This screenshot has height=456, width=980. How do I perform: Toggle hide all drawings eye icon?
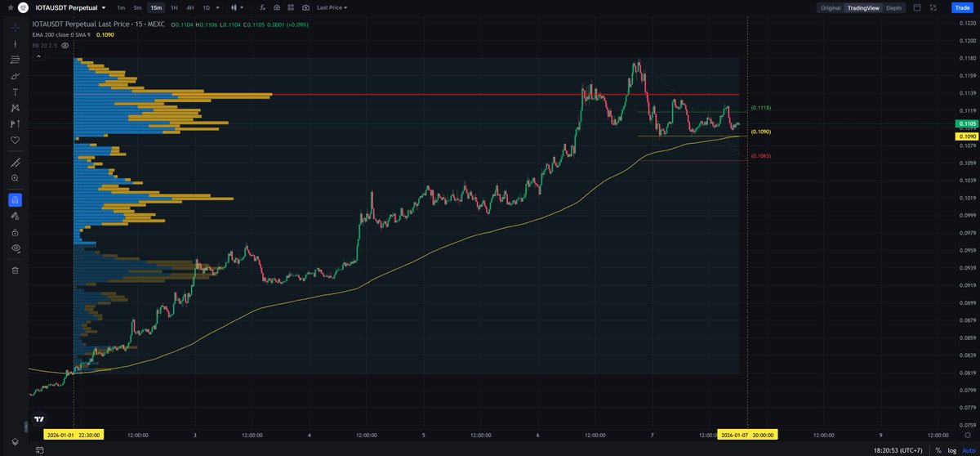click(16, 248)
